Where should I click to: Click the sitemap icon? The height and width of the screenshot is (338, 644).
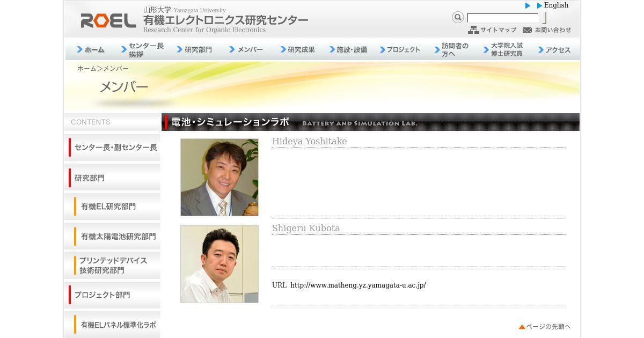coord(473,30)
